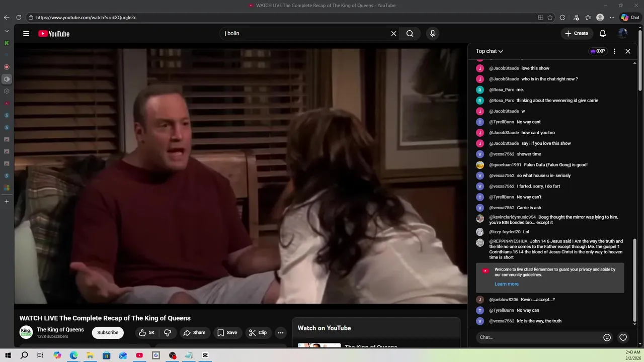This screenshot has height=362, width=644.
Task: Open King of Queens channel avatar
Action: (26, 332)
